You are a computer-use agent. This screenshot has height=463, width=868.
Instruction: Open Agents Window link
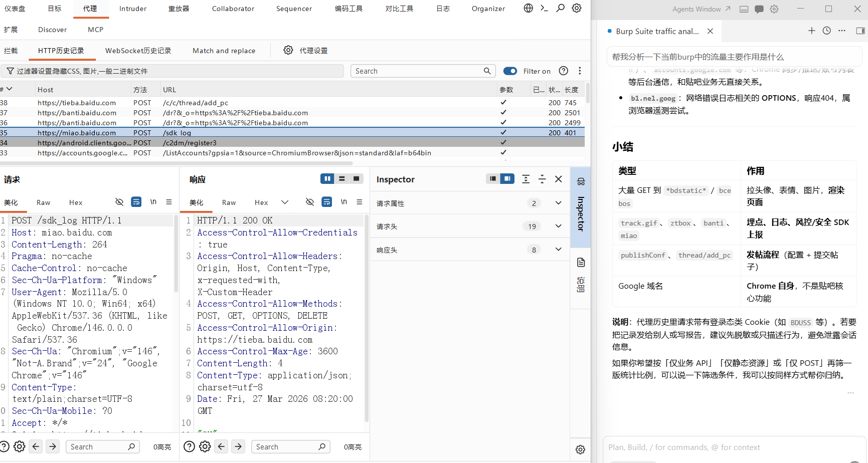click(x=701, y=9)
